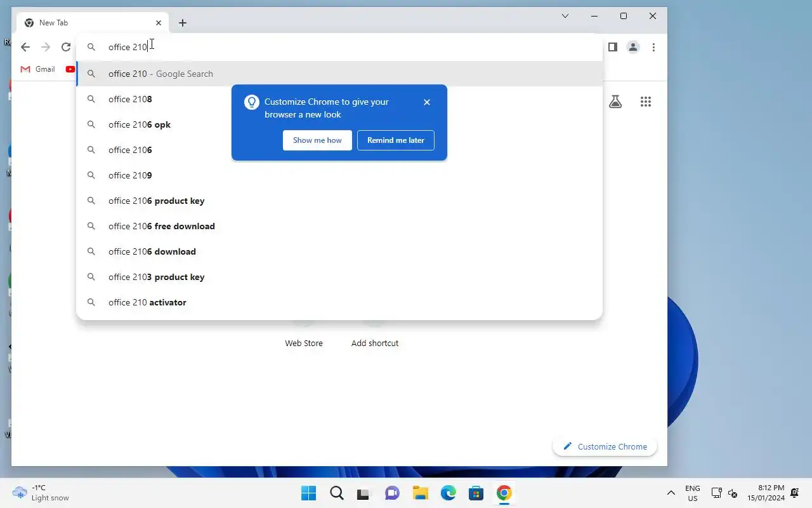Click the network status tray icon
Viewport: 812px width, 508px height.
(716, 493)
